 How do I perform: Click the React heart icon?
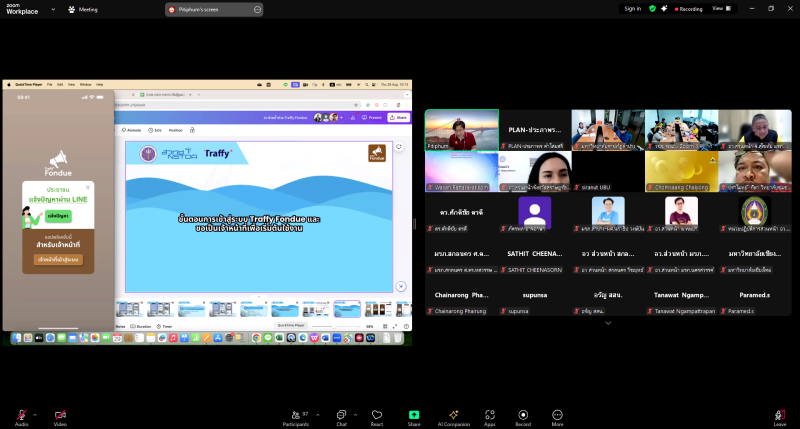pos(377,415)
